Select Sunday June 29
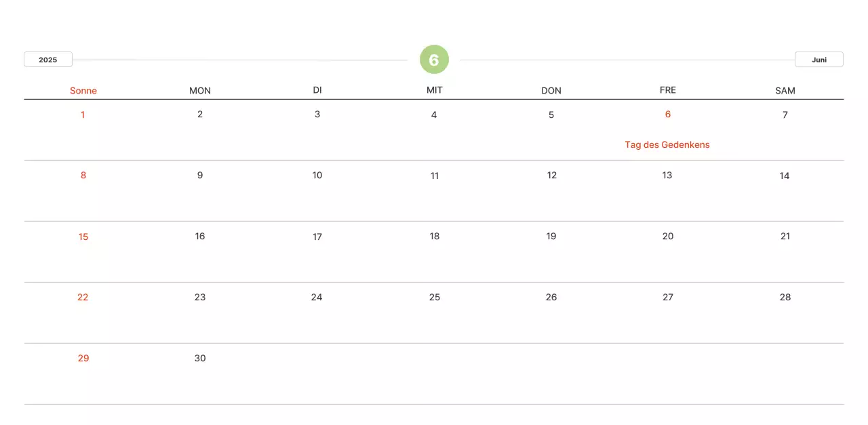This screenshot has height=425, width=868. pos(83,359)
